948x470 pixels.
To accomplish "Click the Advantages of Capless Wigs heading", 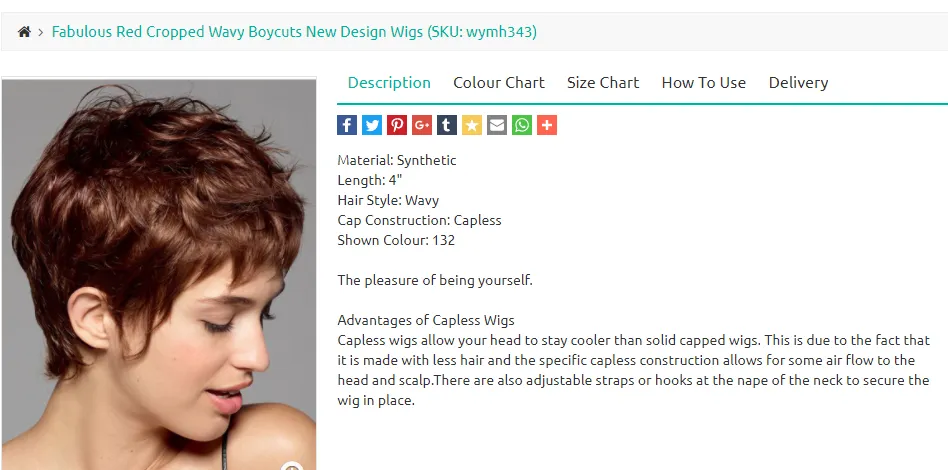I will 426,320.
